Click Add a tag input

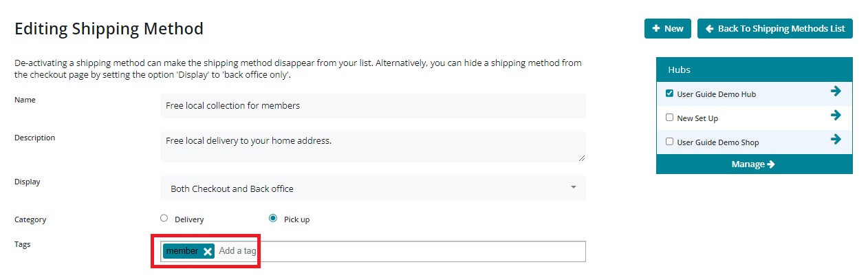[237, 251]
